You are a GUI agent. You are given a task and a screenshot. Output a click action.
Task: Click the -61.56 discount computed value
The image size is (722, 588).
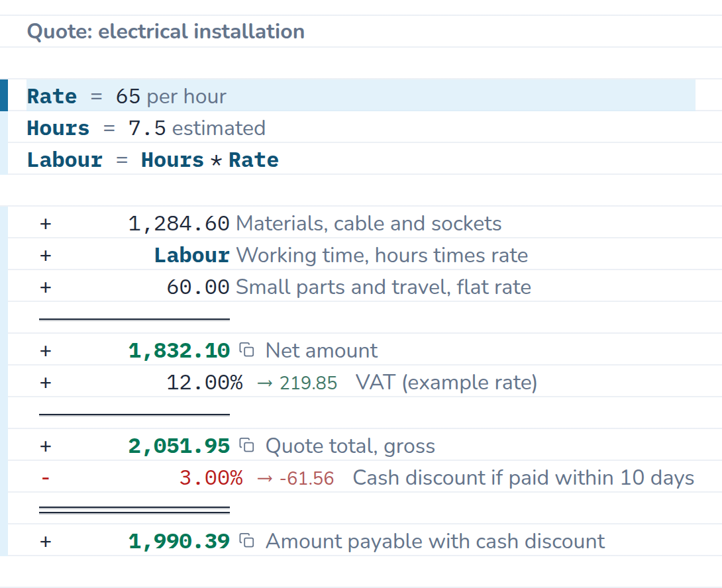coord(306,478)
